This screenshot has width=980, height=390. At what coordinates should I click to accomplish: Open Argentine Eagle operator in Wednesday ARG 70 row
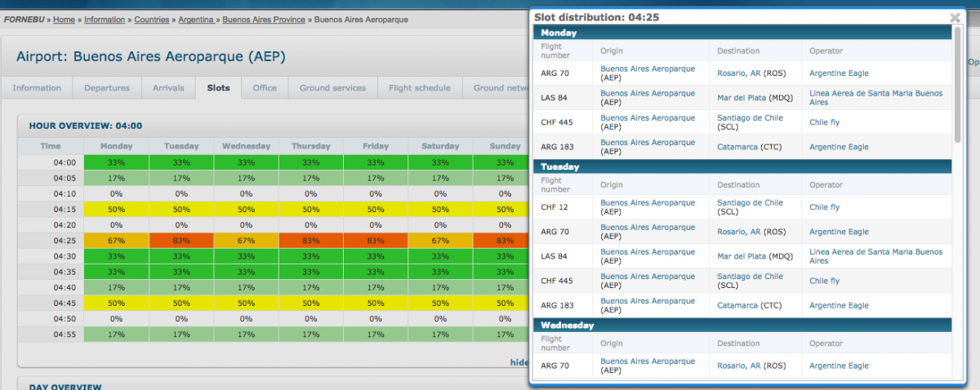[839, 366]
